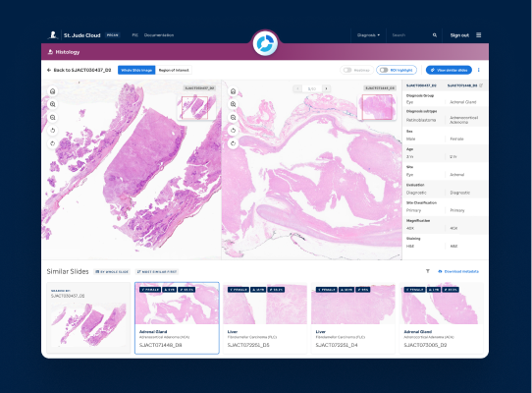Switch to the Region of Interest tab

[174, 70]
